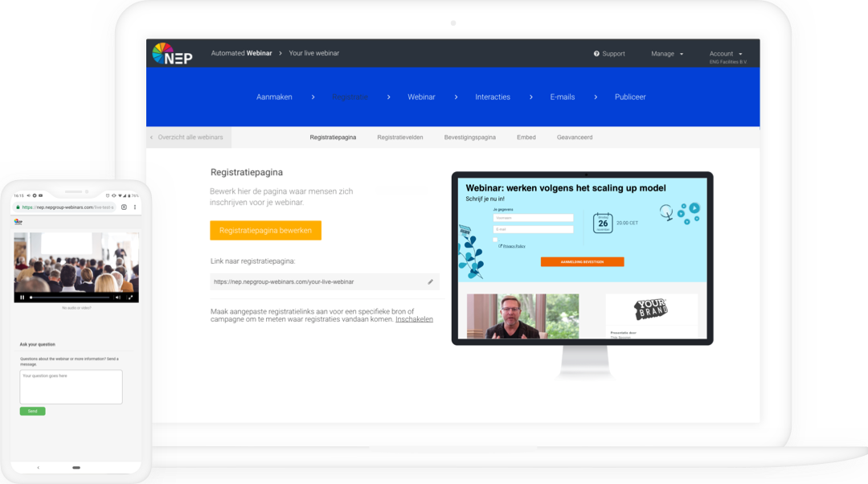
Task: Tick the consent checkbox in preview
Action: [x=495, y=240]
